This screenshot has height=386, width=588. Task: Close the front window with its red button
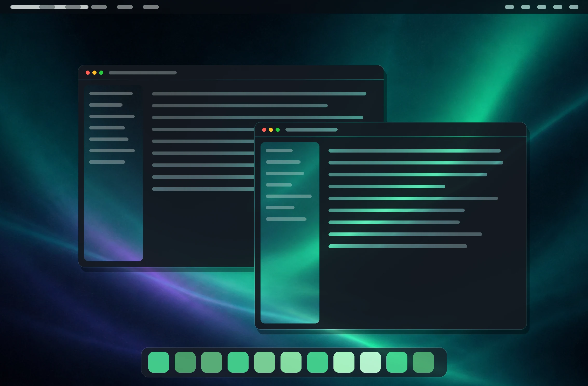264,130
